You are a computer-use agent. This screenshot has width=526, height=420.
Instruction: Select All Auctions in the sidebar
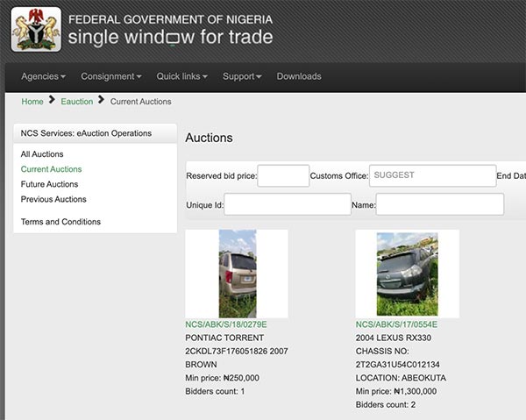click(42, 154)
